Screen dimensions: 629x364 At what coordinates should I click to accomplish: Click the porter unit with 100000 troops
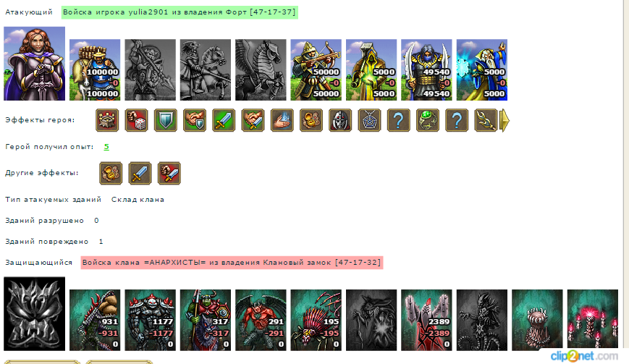(x=95, y=69)
